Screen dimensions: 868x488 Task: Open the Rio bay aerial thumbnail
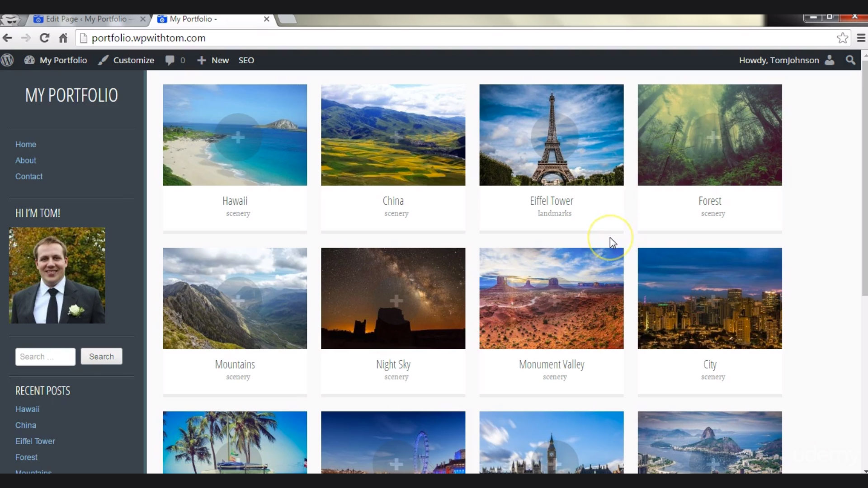[x=709, y=442]
